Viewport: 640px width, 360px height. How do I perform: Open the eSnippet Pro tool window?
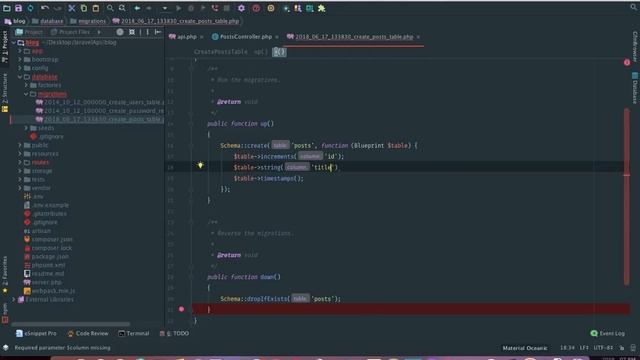pyautogui.click(x=36, y=333)
